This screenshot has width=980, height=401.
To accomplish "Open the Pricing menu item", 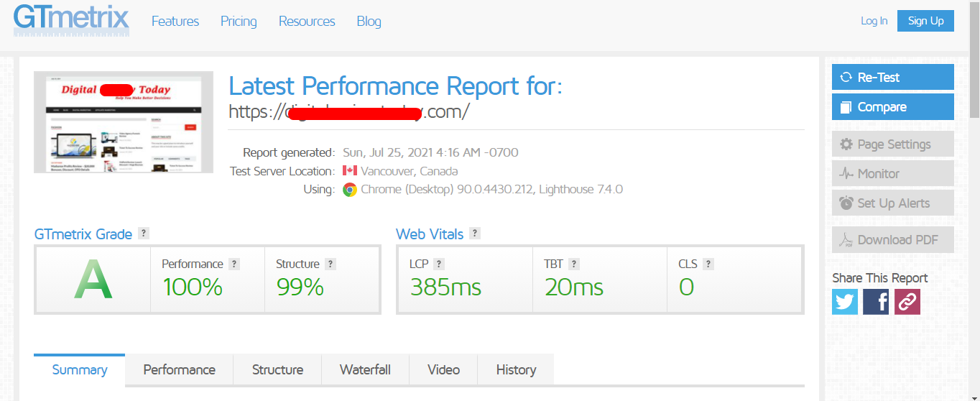I will (x=239, y=22).
